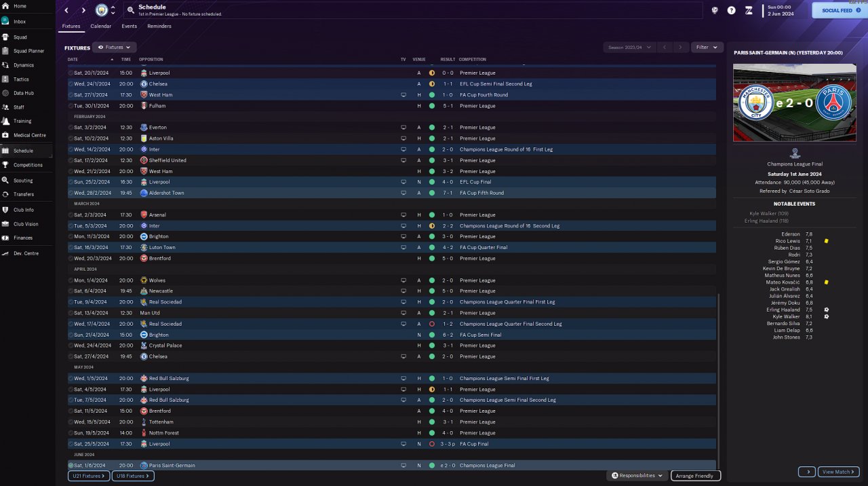Open the Transfers sidebar icon
The width and height of the screenshot is (868, 486).
coord(6,194)
